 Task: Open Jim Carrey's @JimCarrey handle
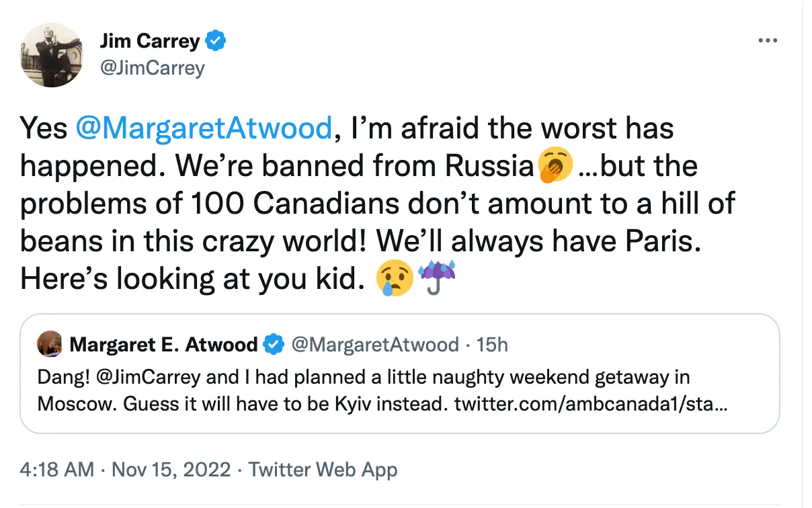coord(151,68)
